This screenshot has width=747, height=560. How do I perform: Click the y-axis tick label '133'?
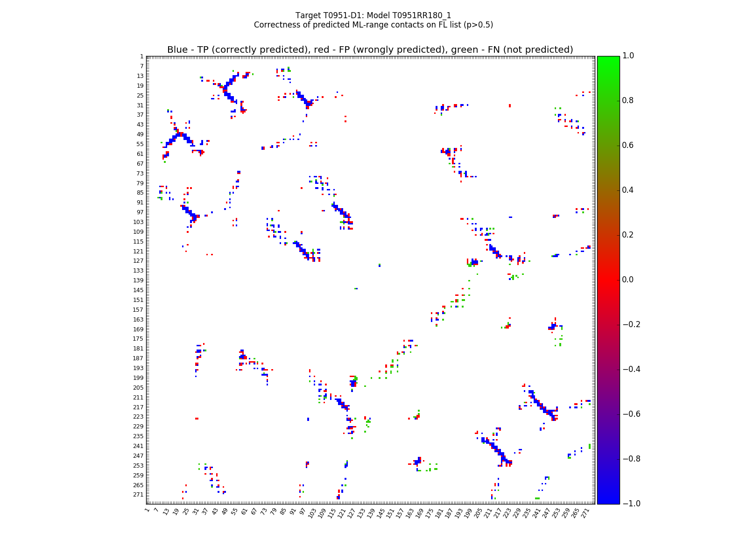click(x=139, y=271)
